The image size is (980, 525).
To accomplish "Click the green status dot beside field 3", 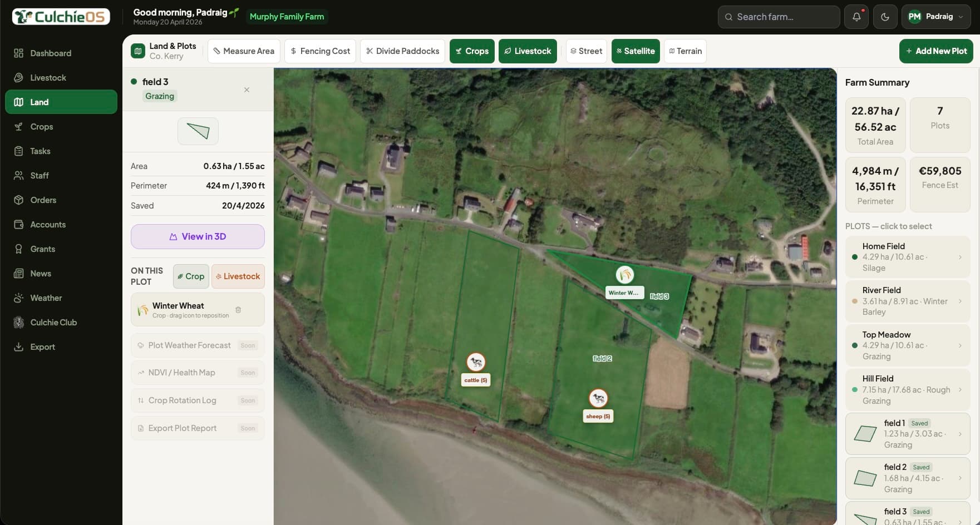I will click(x=134, y=81).
